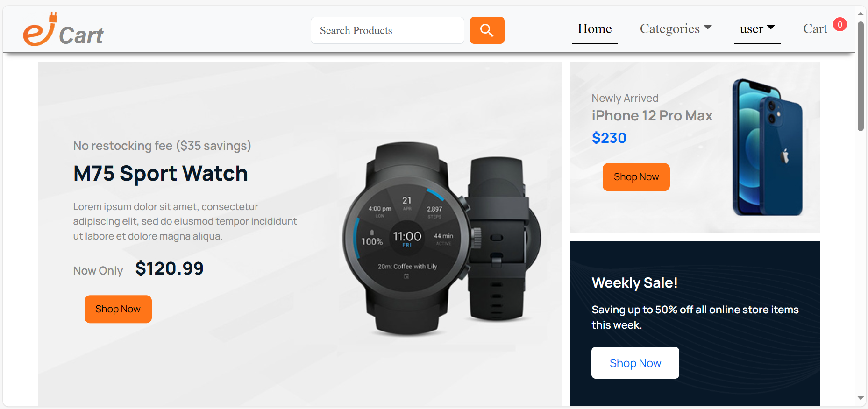Viewport: 868px width, 409px height.
Task: Open the Categories menu
Action: pos(676,29)
